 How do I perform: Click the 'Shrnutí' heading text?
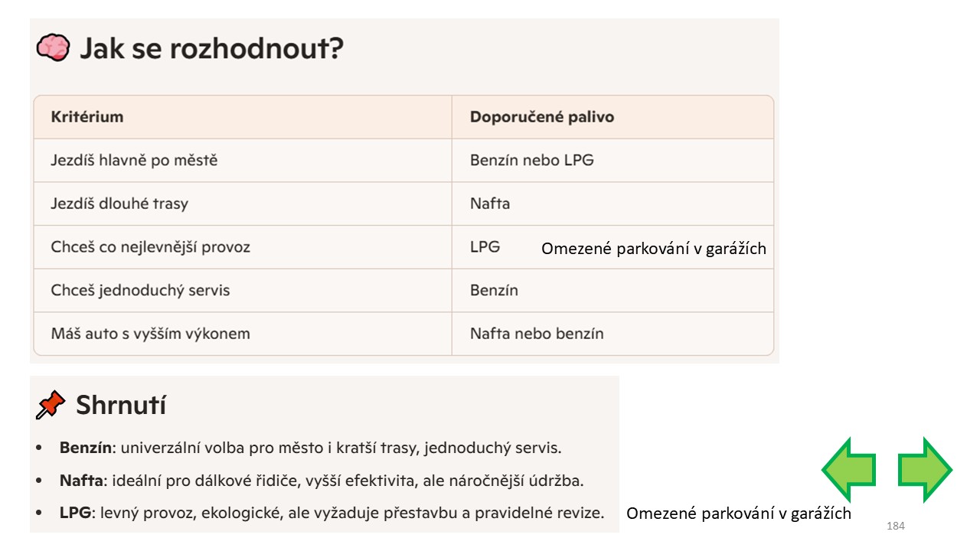[x=121, y=405]
